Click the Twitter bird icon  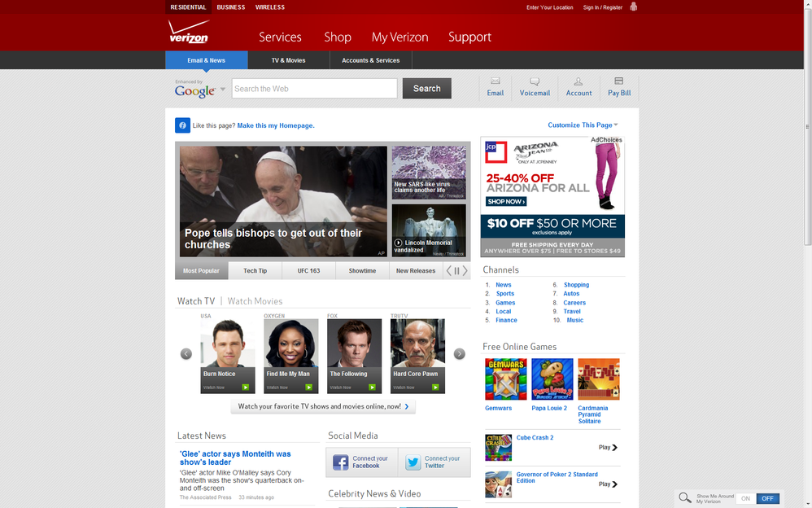413,462
